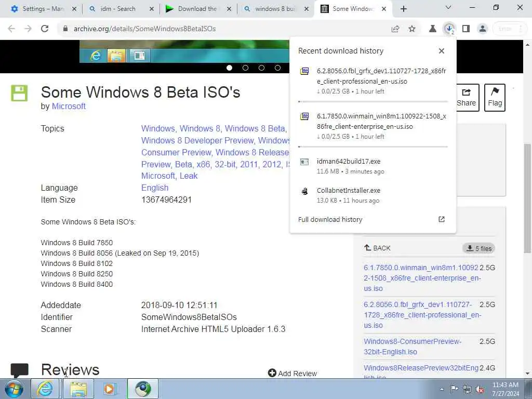Click the progress bar of 6.1.7850 download
This screenshot has height=399, width=532.
[373, 147]
